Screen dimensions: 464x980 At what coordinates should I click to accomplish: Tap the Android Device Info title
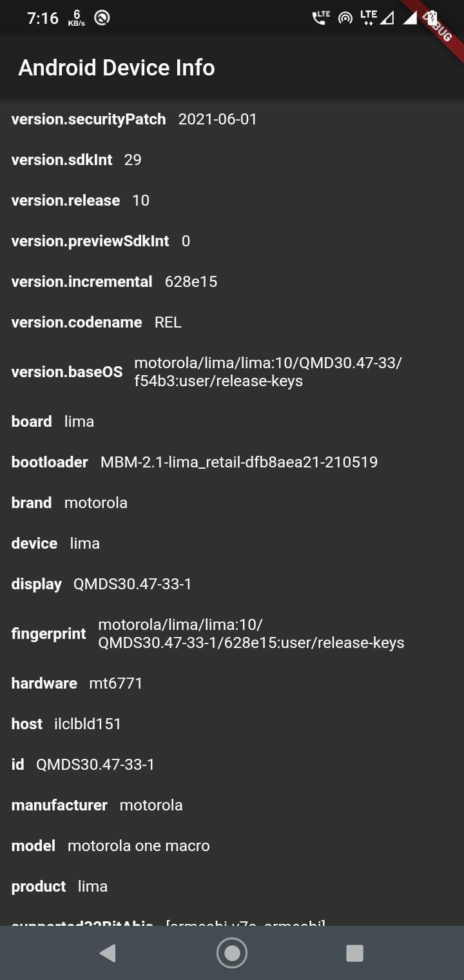[x=116, y=67]
